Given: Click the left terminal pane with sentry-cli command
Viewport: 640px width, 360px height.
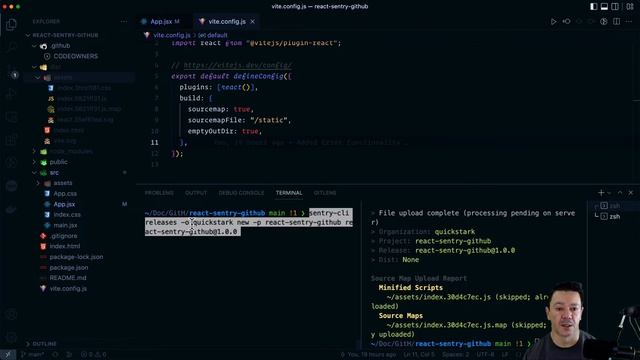Looking at the screenshot, I should click(x=249, y=273).
